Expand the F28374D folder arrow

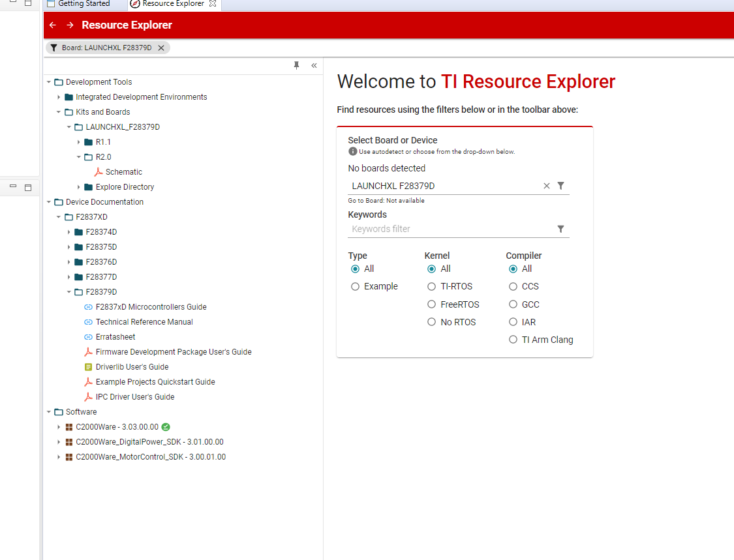(69, 231)
